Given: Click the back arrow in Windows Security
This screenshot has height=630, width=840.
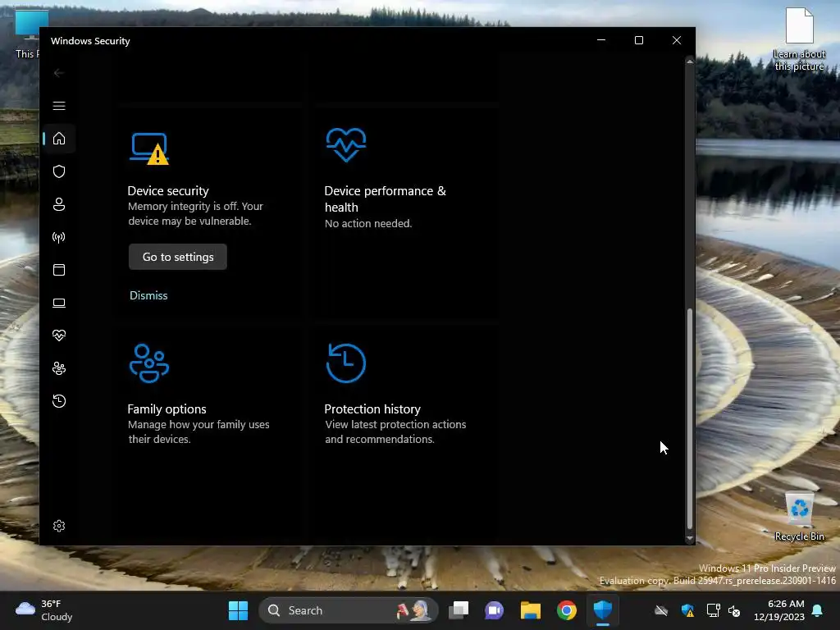Looking at the screenshot, I should tap(59, 73).
